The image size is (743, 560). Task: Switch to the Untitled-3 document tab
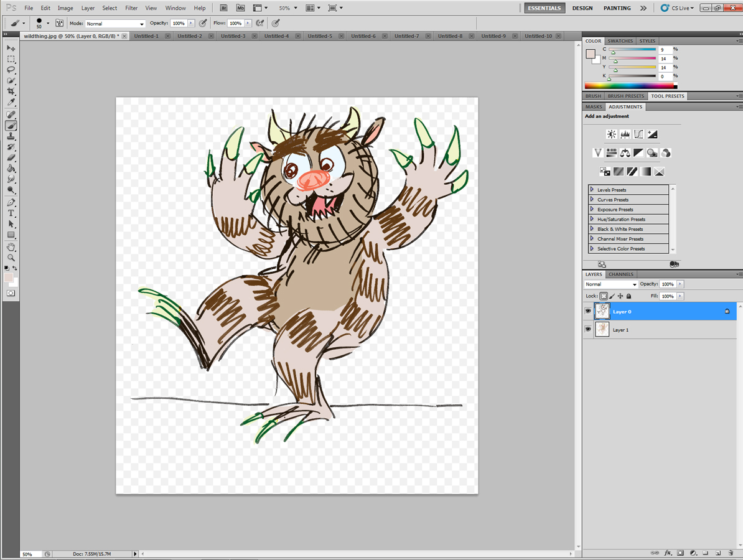233,36
